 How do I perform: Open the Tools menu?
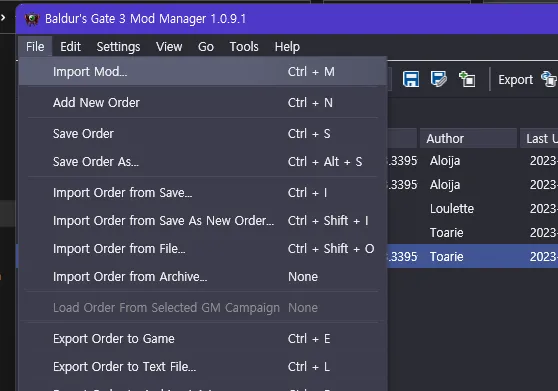pyautogui.click(x=244, y=47)
